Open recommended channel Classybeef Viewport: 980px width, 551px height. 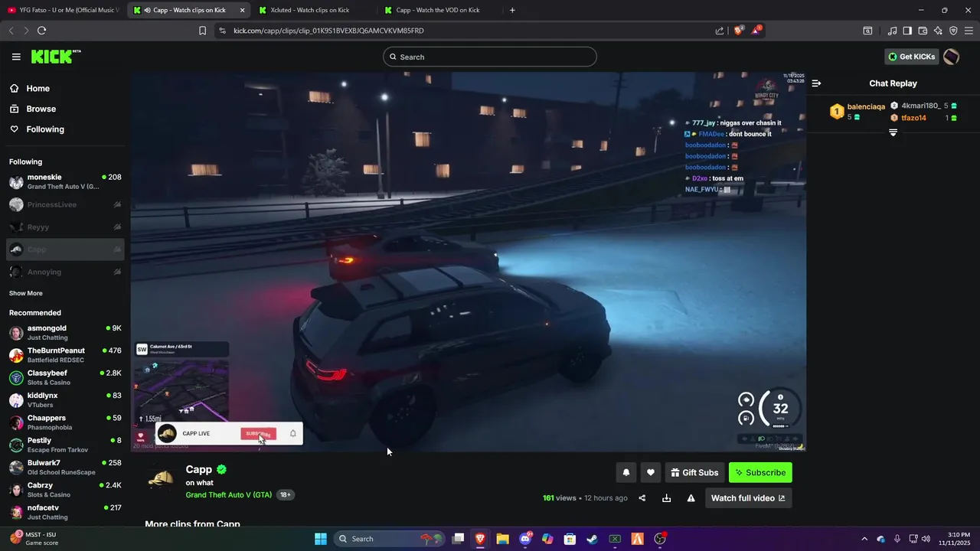click(65, 377)
